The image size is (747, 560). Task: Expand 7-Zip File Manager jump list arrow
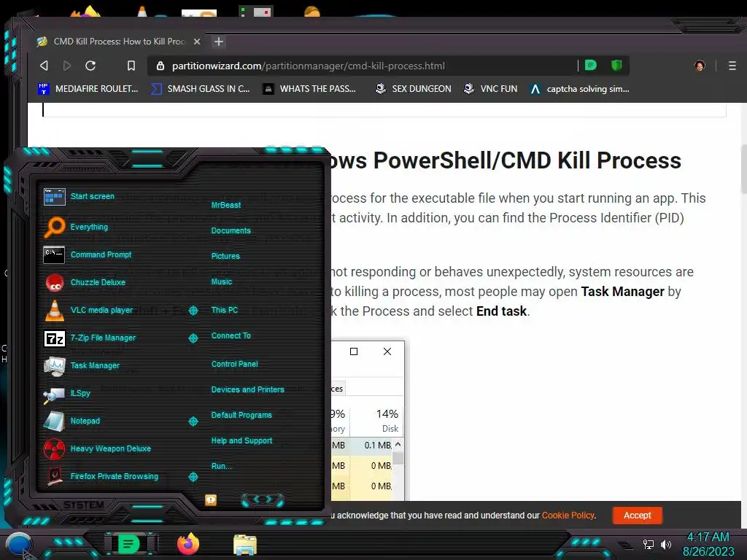coord(193,338)
